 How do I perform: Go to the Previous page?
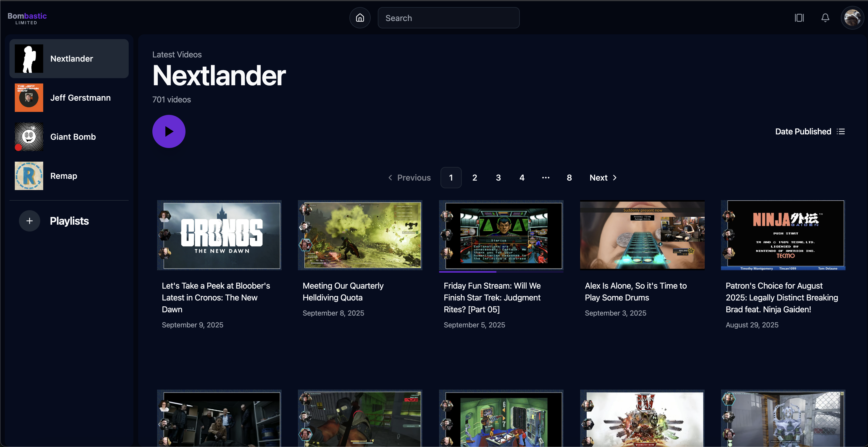point(409,178)
